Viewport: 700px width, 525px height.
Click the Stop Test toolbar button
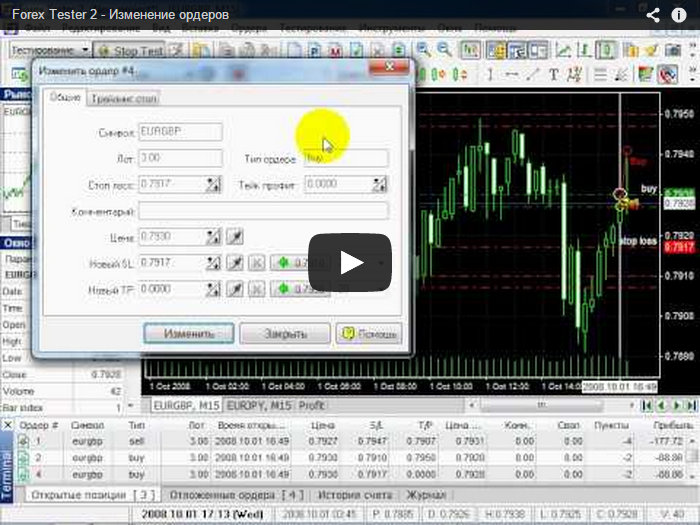click(130, 51)
